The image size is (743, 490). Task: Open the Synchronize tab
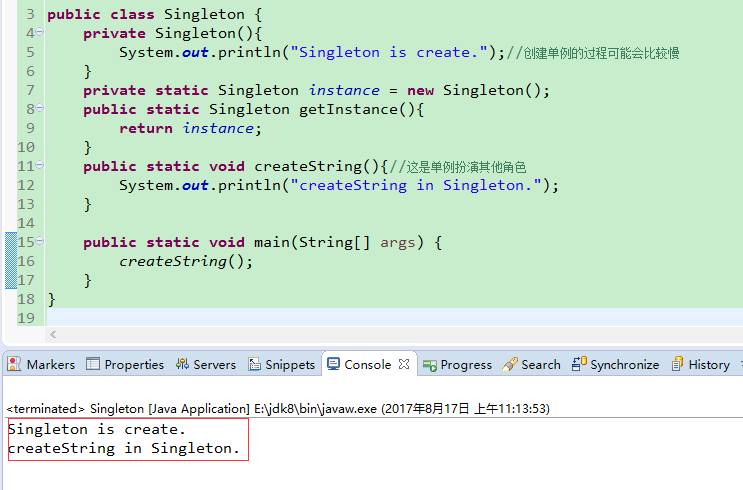click(x=615, y=364)
